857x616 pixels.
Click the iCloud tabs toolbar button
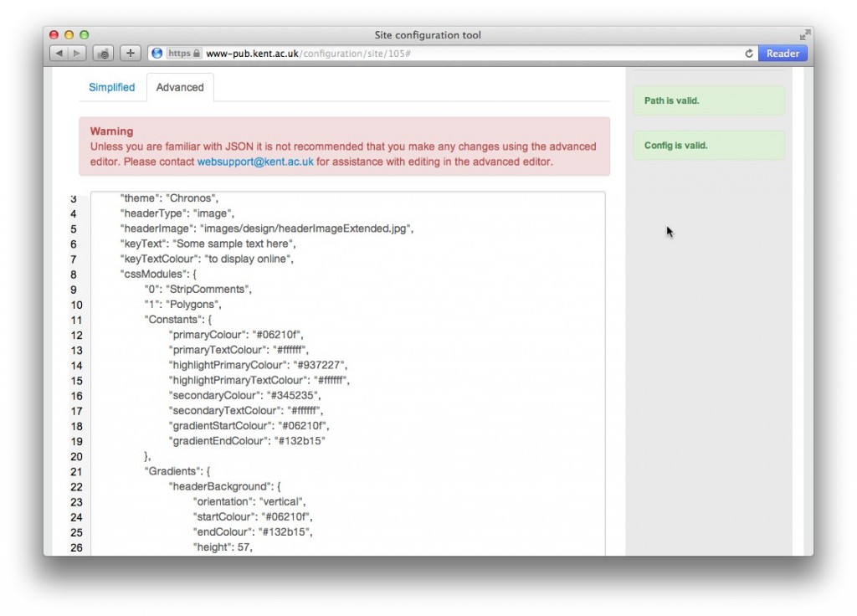click(x=104, y=54)
